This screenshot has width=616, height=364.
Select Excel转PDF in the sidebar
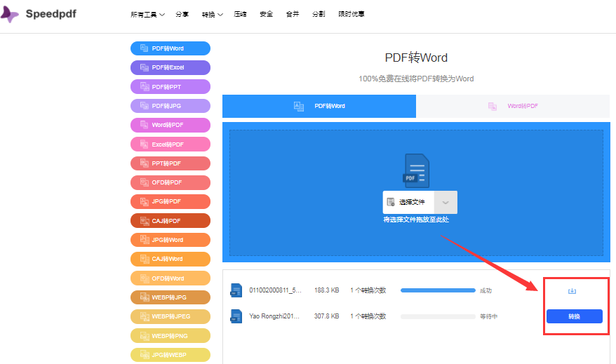coord(170,144)
